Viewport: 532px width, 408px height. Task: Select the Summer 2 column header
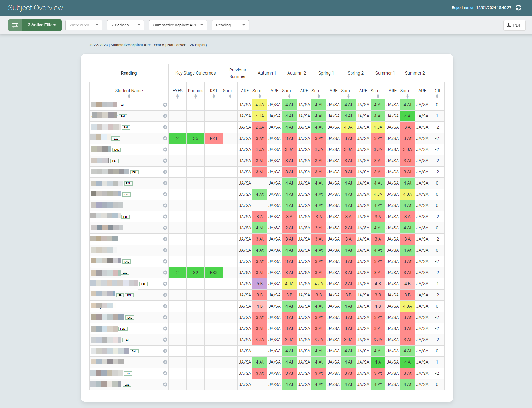pyautogui.click(x=415, y=73)
